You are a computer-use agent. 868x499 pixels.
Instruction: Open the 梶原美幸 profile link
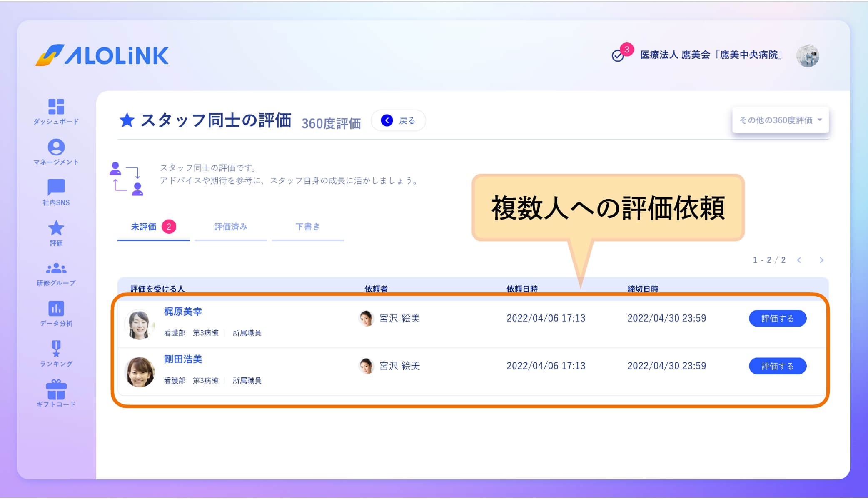tap(182, 312)
